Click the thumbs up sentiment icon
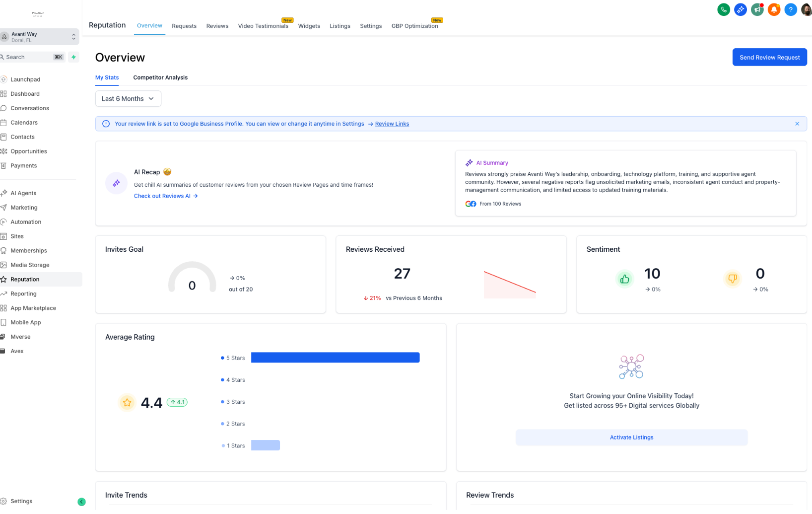This screenshot has width=812, height=514. coord(624,279)
